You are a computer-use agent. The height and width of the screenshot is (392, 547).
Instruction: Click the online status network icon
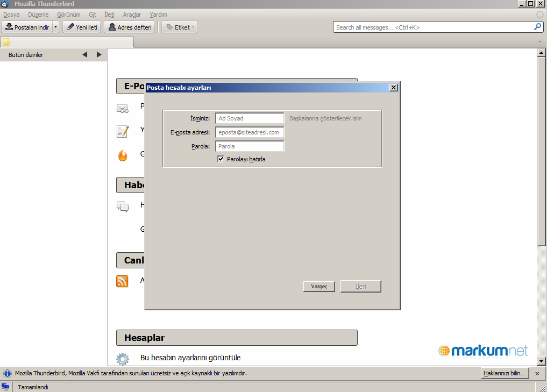point(5,387)
